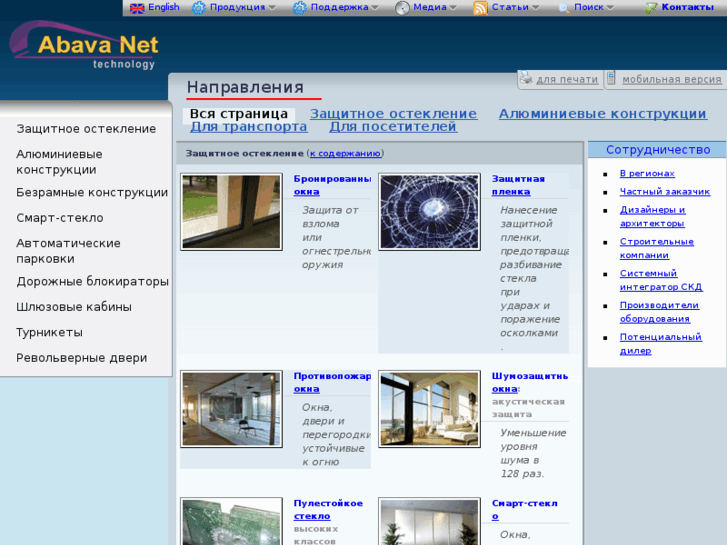
Task: Click the smart-glass partition thumbnail
Action: [x=429, y=522]
